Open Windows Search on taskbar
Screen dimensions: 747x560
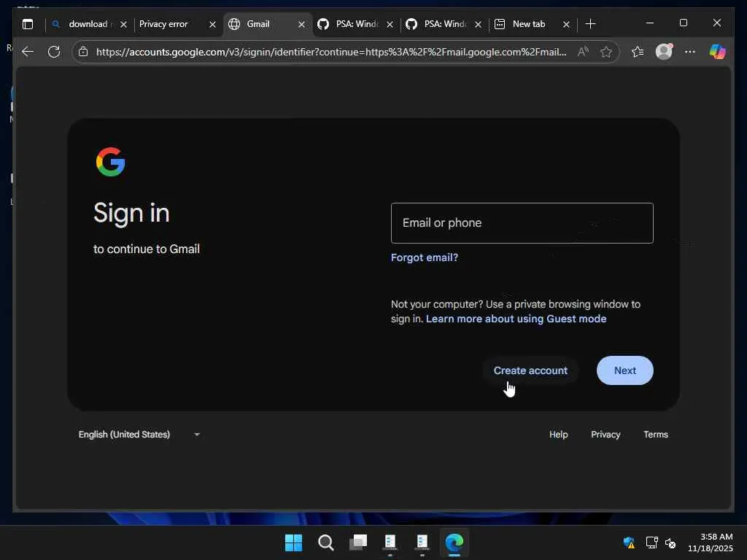pos(326,542)
